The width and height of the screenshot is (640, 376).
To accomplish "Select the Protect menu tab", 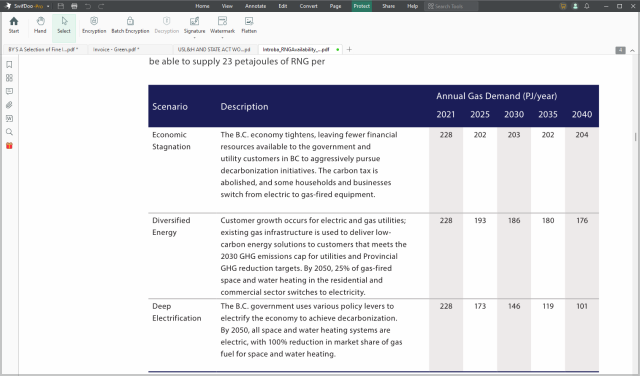I will pos(362,6).
